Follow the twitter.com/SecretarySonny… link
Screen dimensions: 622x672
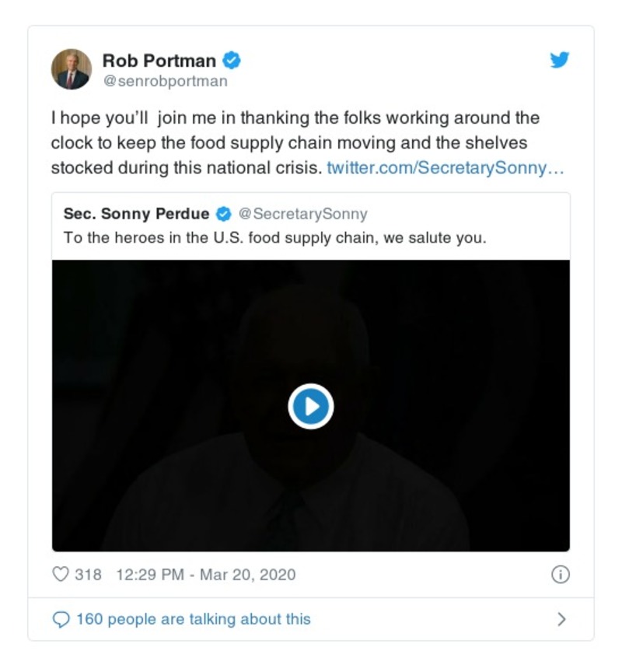(x=445, y=167)
